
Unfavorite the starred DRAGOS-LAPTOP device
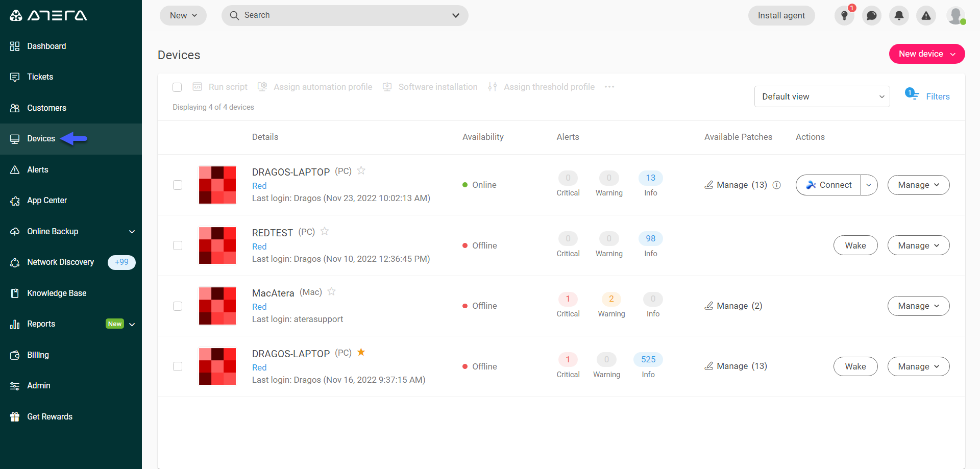click(361, 352)
